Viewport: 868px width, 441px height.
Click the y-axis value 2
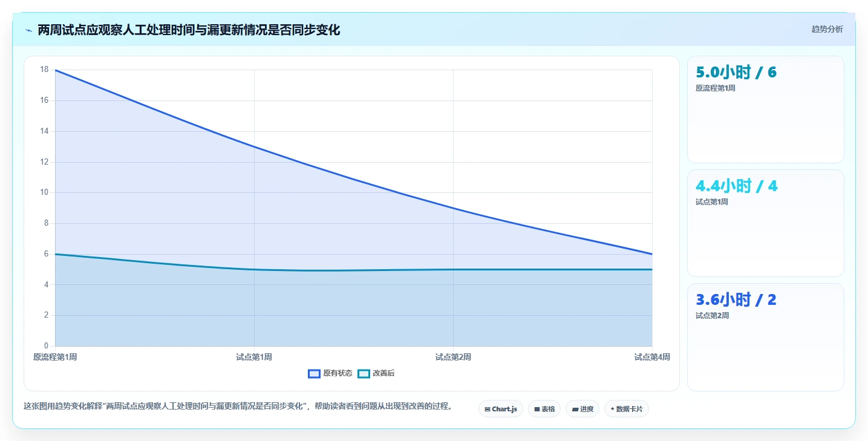point(46,315)
